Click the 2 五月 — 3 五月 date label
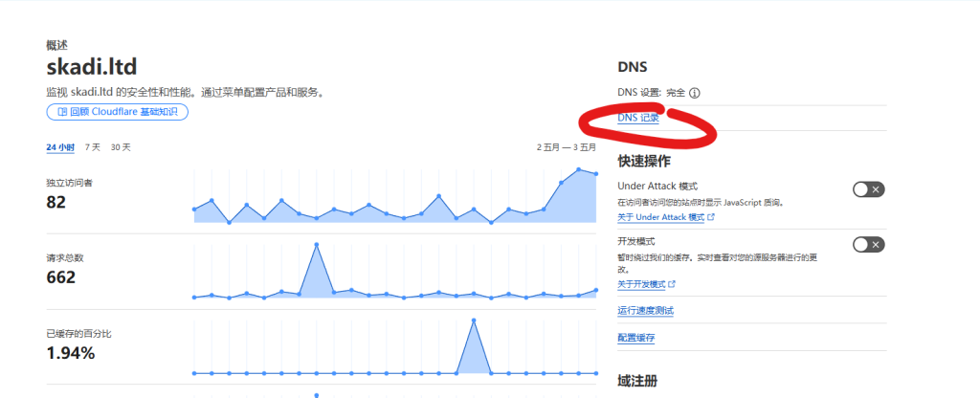Image resolution: width=980 pixels, height=398 pixels. [566, 147]
